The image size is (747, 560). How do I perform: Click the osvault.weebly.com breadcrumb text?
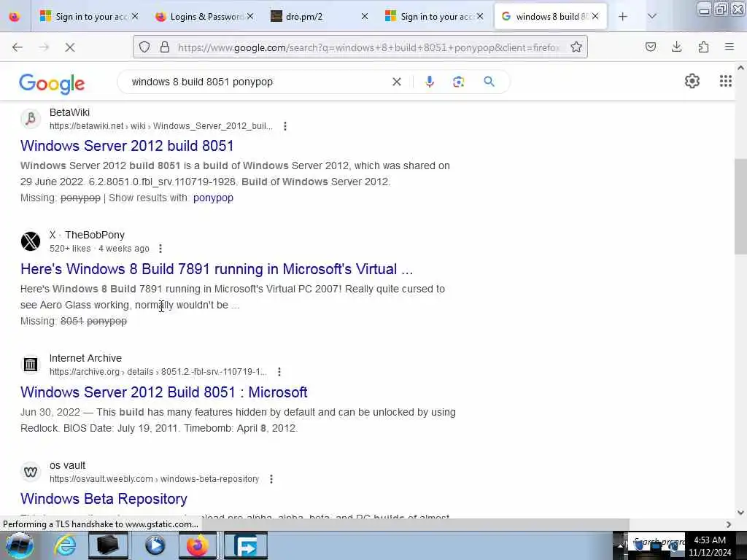tap(155, 479)
